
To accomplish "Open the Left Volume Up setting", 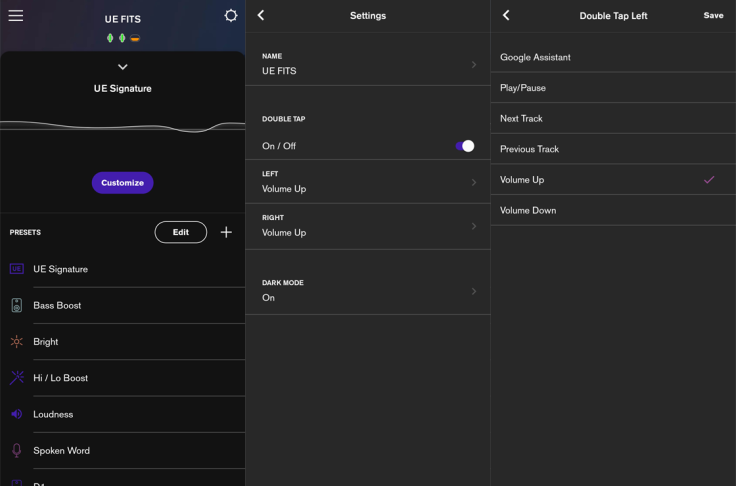I will (368, 182).
